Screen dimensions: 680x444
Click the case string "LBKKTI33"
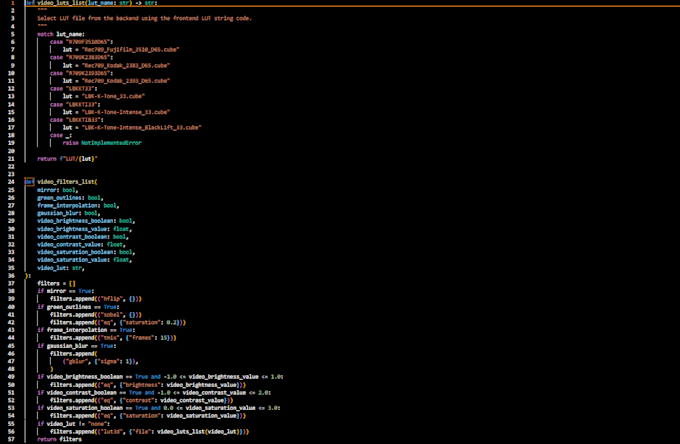coord(82,104)
